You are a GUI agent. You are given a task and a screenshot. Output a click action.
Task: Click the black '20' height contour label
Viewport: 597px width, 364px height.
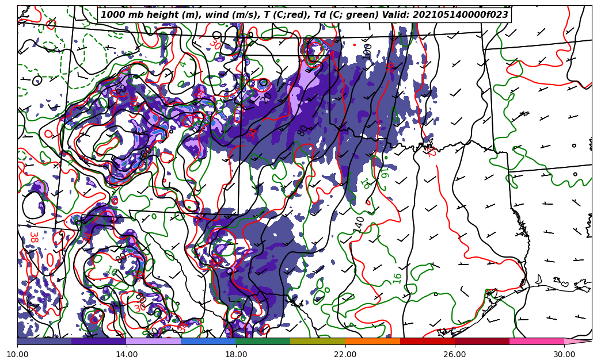(267, 98)
